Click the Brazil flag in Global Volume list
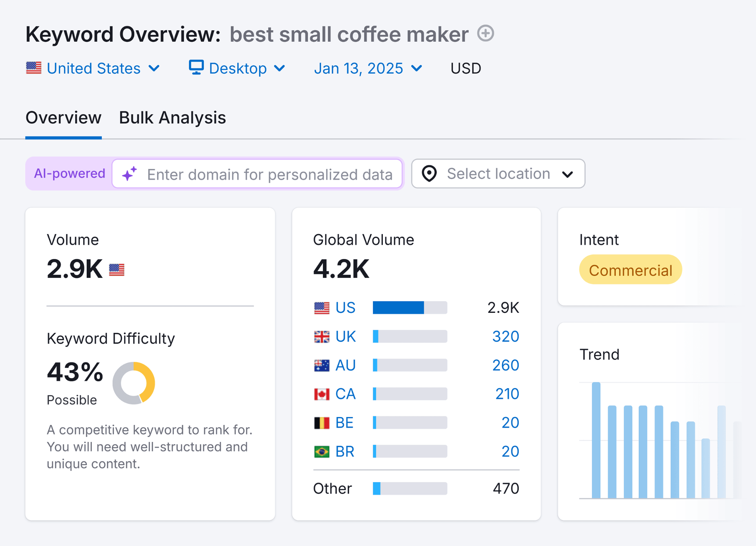 click(322, 451)
